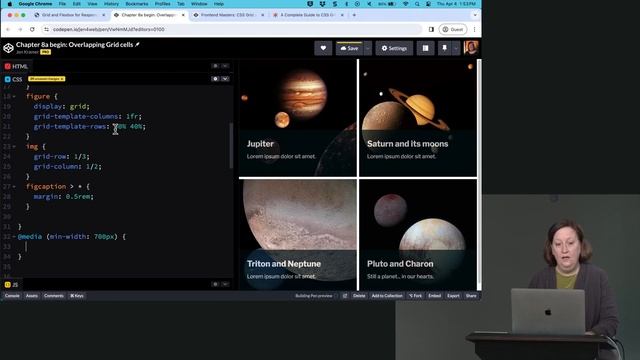This screenshot has height=360, width=640.
Task: Click the 'Pluto and Charon' heading
Action: (x=400, y=264)
